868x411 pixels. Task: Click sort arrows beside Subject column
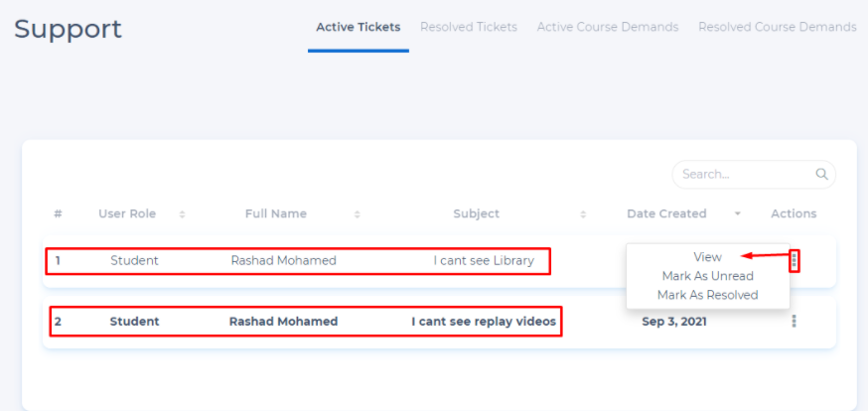[x=583, y=214]
